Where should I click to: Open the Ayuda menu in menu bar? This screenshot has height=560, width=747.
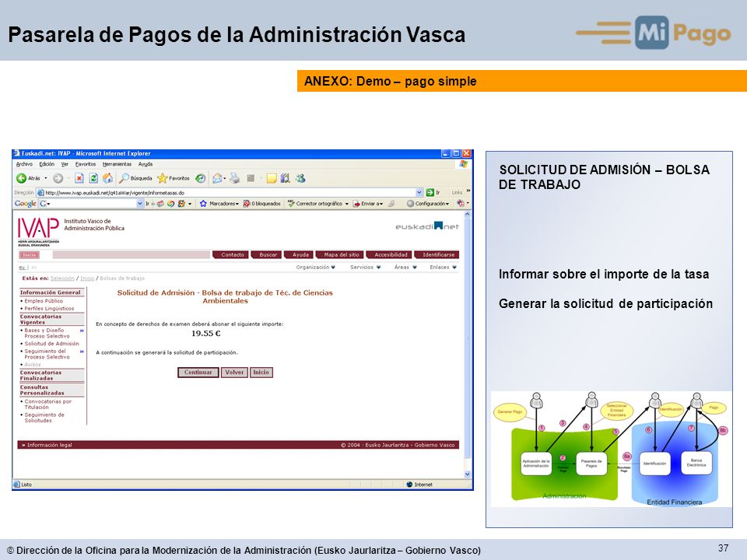pyautogui.click(x=146, y=164)
